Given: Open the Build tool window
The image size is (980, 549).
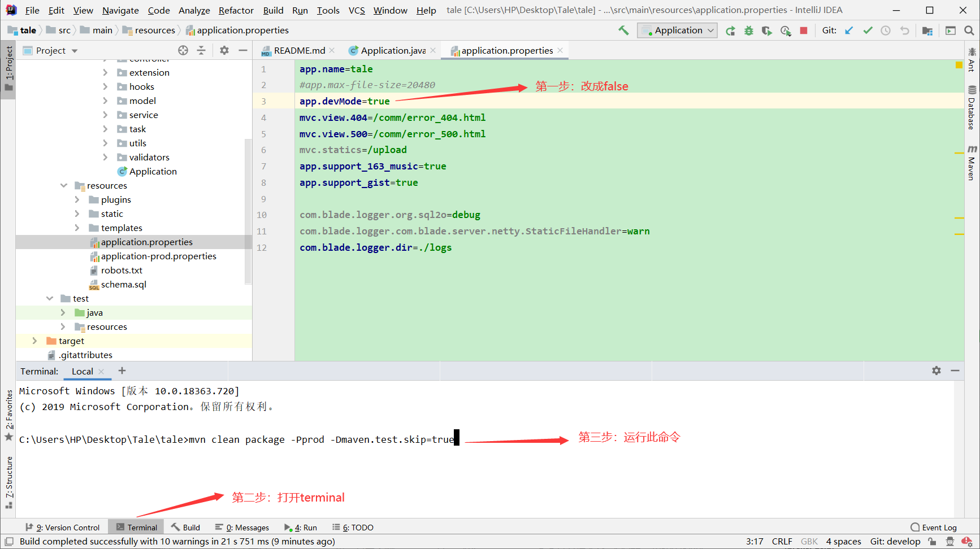Looking at the screenshot, I should (x=186, y=528).
